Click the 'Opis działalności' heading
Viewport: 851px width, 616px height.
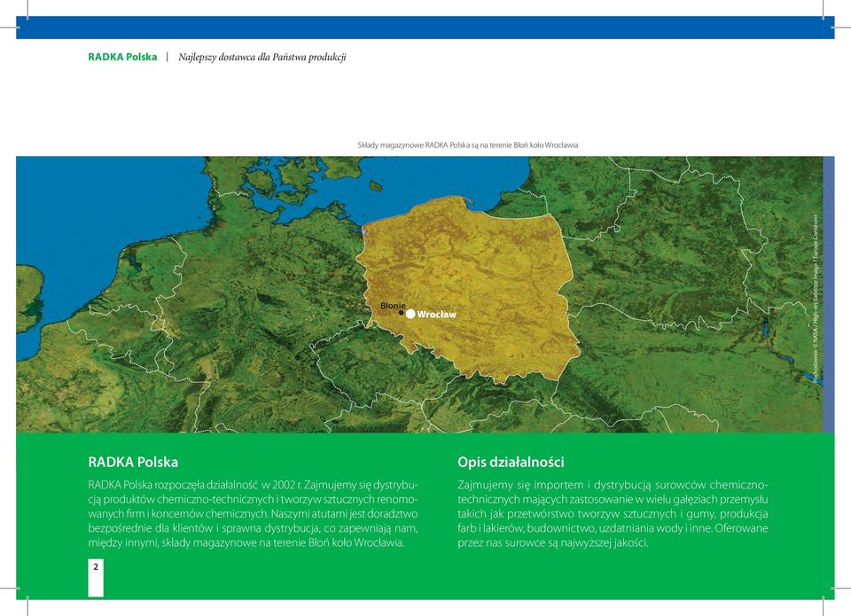pos(511,462)
